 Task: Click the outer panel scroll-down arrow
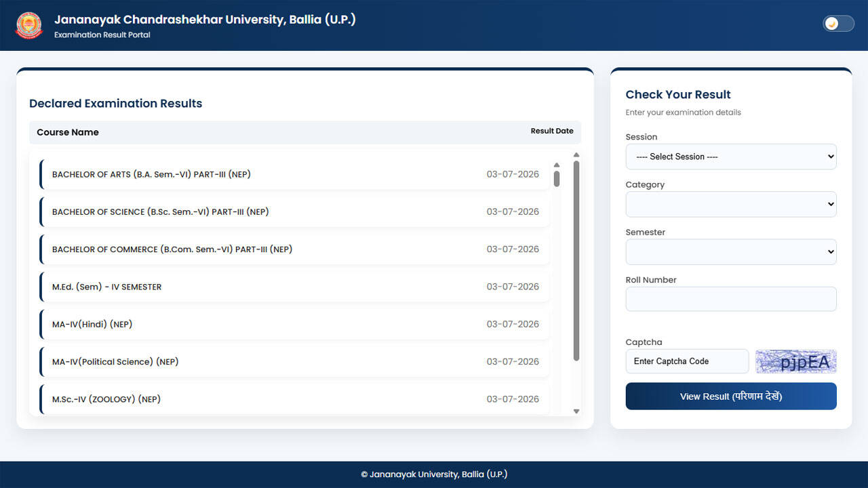576,411
